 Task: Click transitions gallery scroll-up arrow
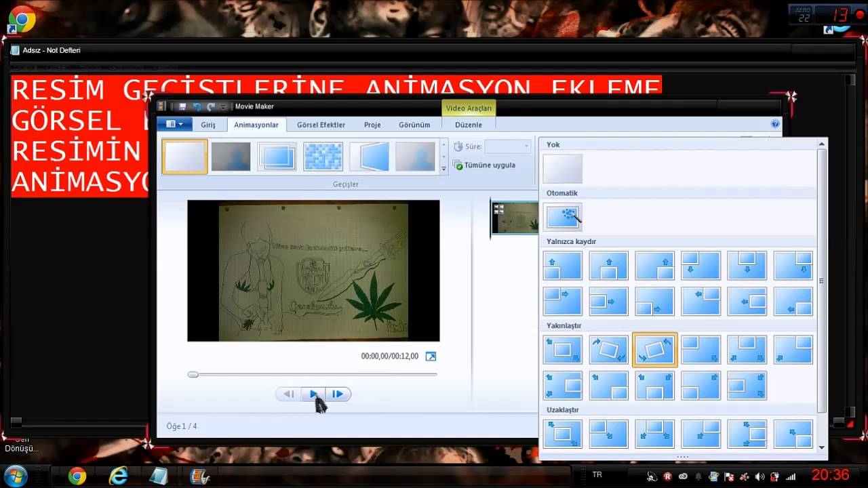[x=444, y=144]
